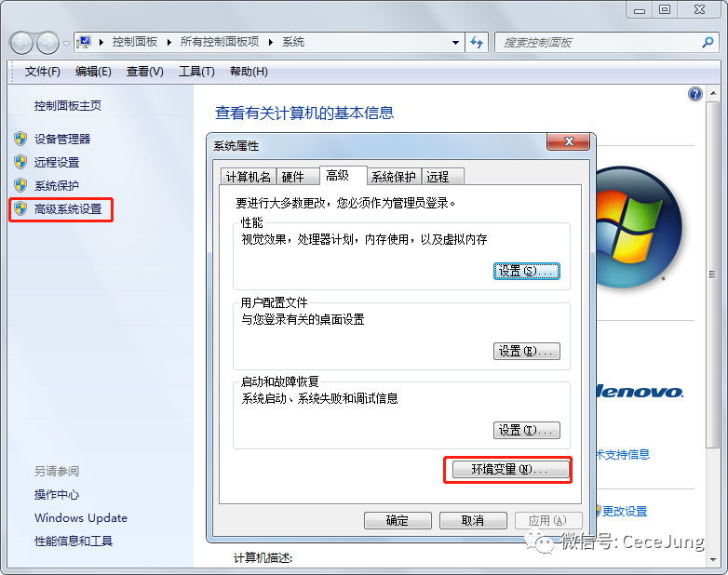Click 设置(S) under 性能 section

click(x=527, y=271)
